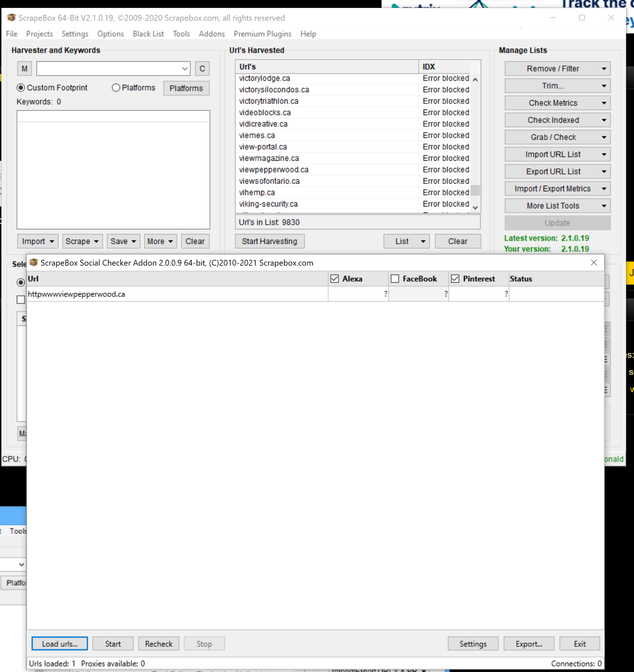This screenshot has width=634, height=672.
Task: Open the More dropdown under keywords
Action: (x=160, y=241)
